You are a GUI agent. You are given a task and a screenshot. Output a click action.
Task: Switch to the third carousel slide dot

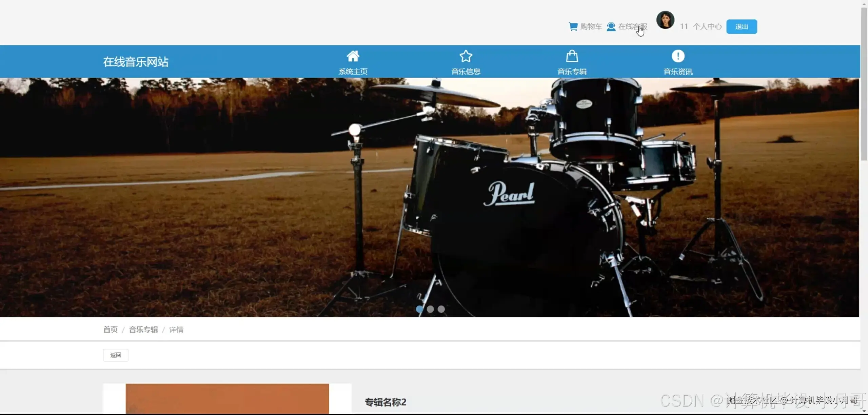click(x=441, y=309)
